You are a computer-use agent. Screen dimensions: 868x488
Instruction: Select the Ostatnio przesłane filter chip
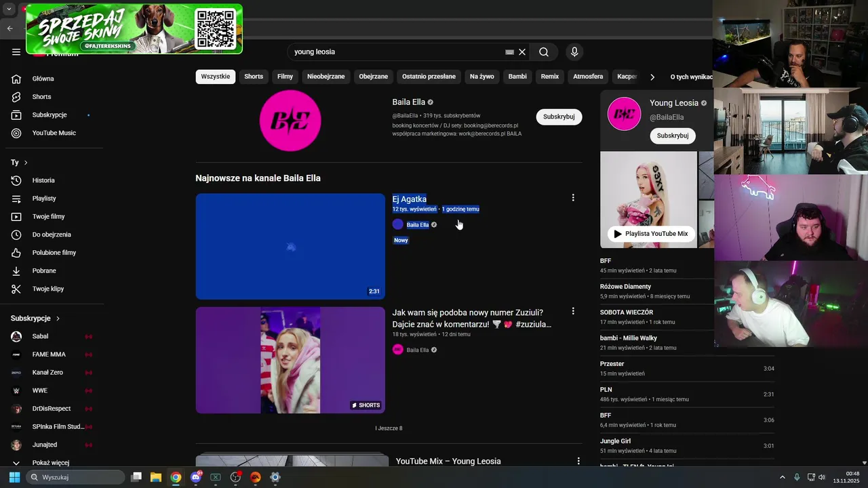[429, 77]
